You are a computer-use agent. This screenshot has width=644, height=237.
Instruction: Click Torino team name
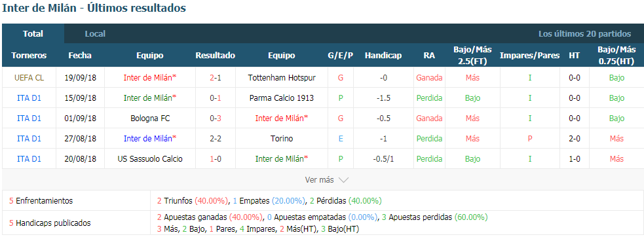click(281, 139)
